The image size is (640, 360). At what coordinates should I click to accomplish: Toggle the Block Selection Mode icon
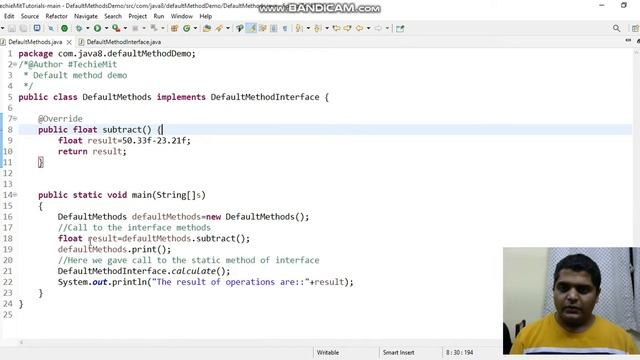tap(273, 28)
